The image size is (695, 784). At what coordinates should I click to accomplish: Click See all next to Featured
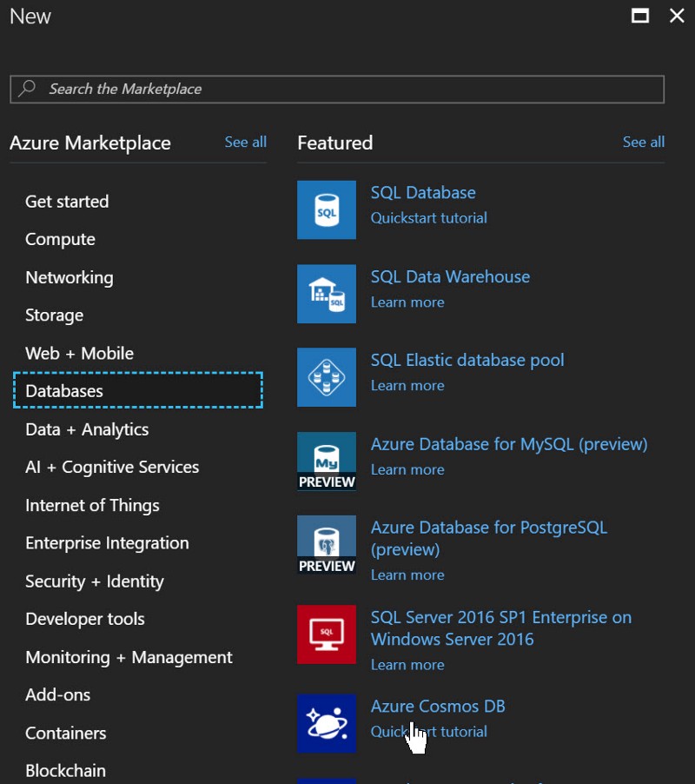643,142
